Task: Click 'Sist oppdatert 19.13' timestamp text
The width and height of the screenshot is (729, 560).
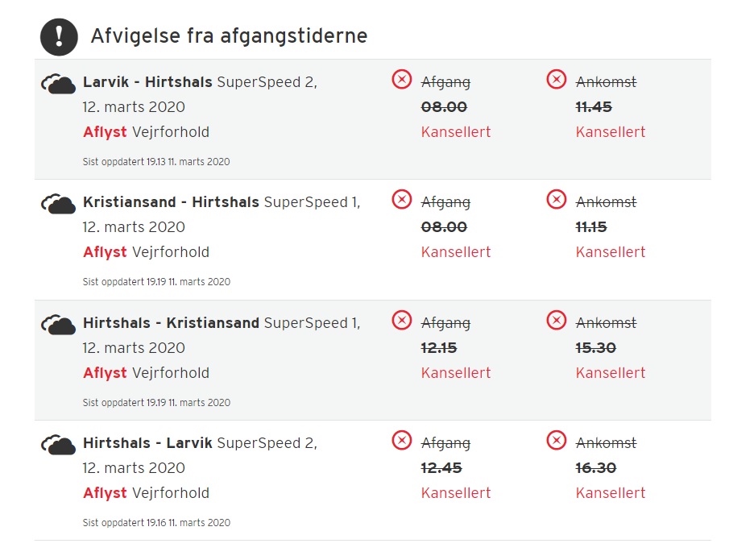Action: coord(155,162)
